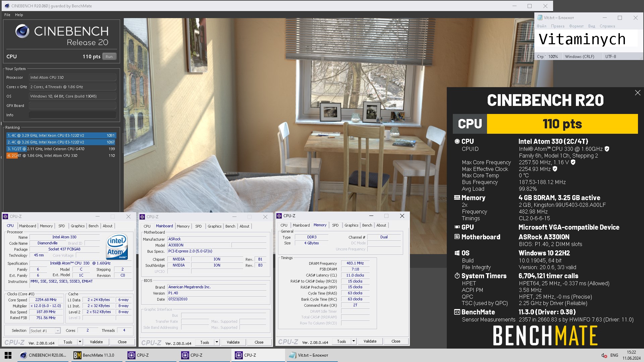Click CPU-Z title icon in right window
The width and height of the screenshot is (644, 362).
[x=279, y=216]
